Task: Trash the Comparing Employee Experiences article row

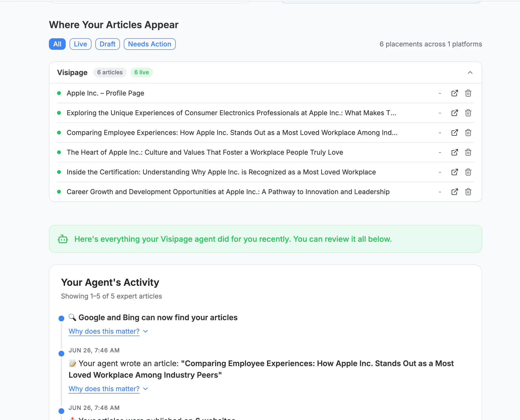Action: [468, 133]
